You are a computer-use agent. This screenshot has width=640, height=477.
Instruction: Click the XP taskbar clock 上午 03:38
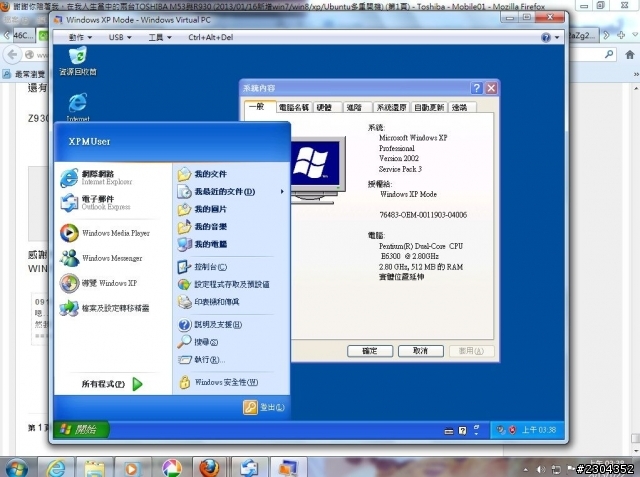click(539, 430)
